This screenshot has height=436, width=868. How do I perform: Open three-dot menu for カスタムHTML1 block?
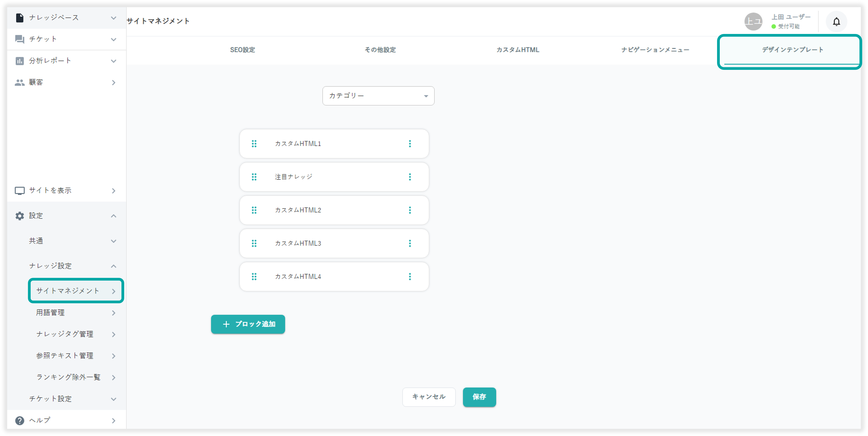click(410, 144)
